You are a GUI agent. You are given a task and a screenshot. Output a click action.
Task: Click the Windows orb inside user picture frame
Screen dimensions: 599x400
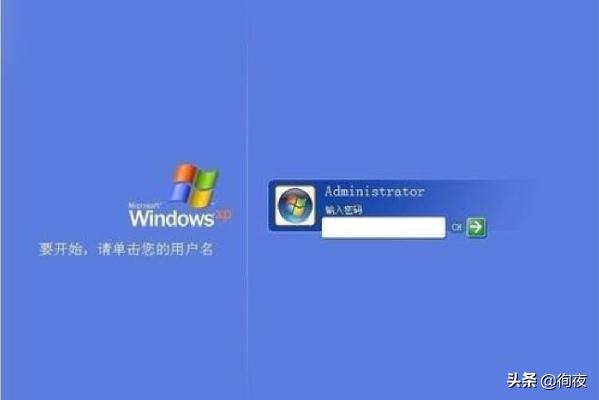295,206
